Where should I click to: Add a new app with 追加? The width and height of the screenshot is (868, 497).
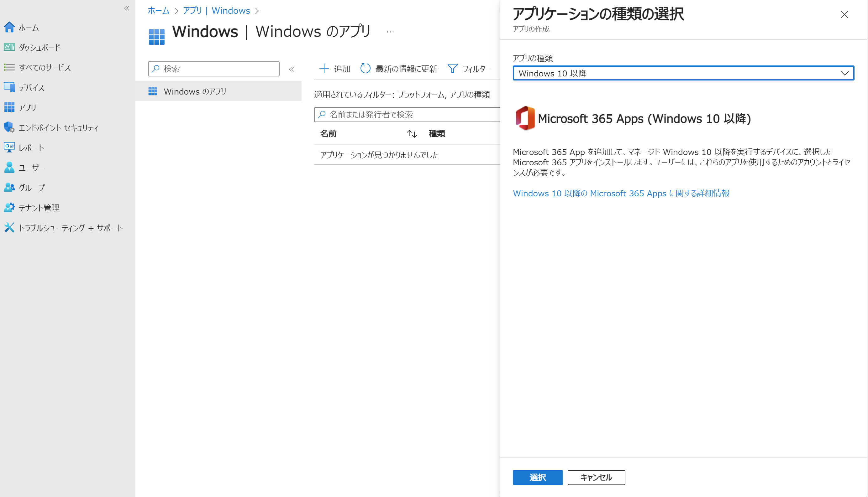coord(334,69)
